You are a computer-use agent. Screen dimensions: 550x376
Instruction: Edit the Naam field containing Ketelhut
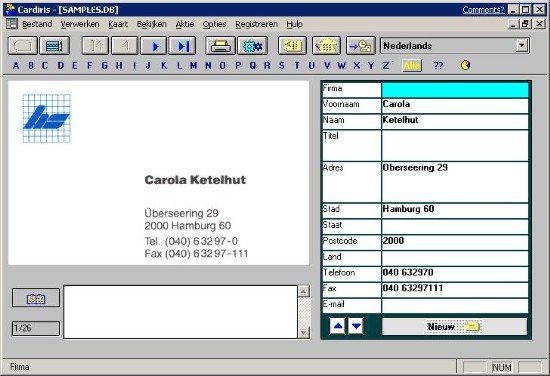click(455, 121)
